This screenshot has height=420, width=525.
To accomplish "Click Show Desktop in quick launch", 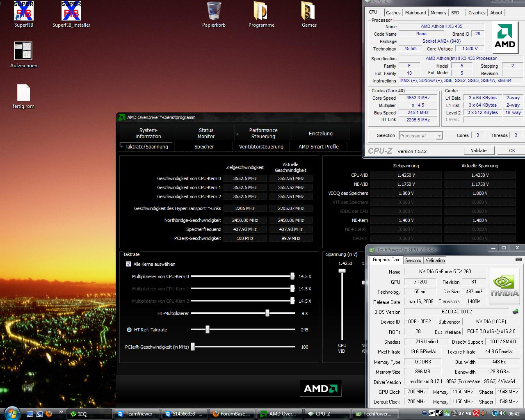I will pyautogui.click(x=30, y=413).
